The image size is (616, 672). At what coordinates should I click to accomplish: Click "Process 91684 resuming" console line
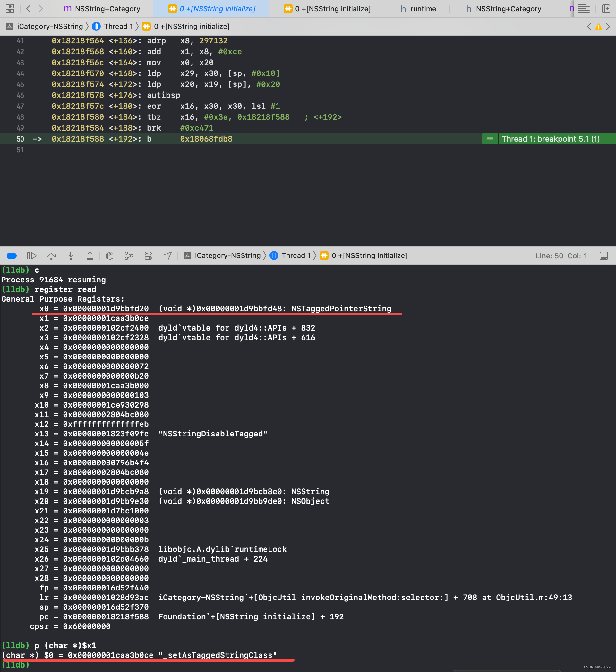[54, 280]
